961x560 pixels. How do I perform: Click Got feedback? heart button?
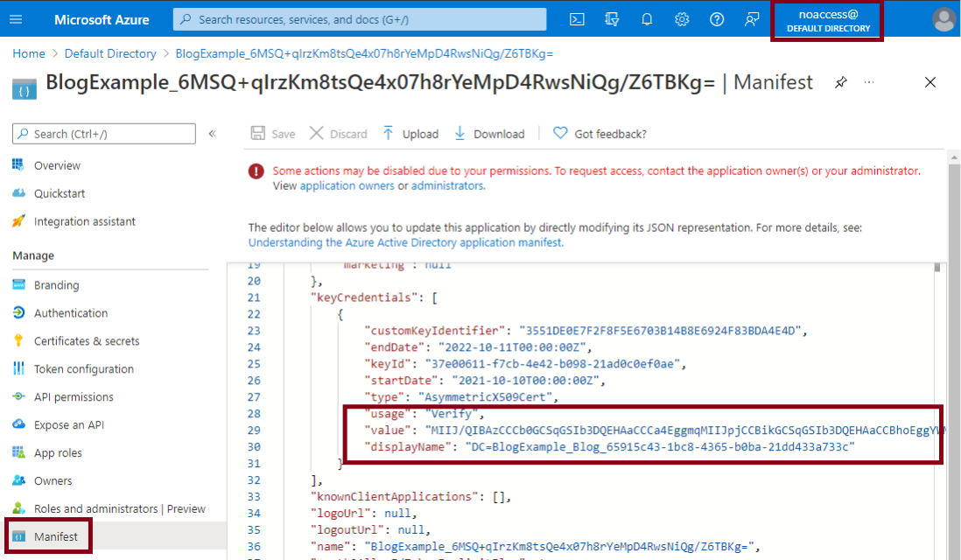click(x=600, y=134)
